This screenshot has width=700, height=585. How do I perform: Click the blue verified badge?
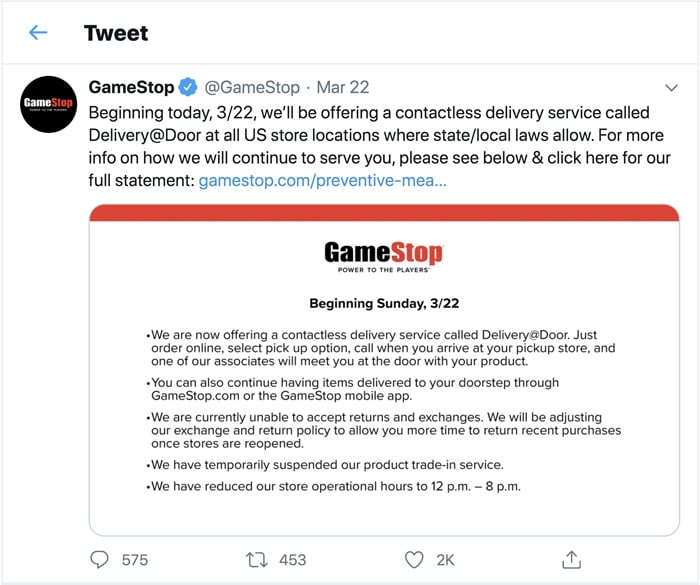(189, 87)
